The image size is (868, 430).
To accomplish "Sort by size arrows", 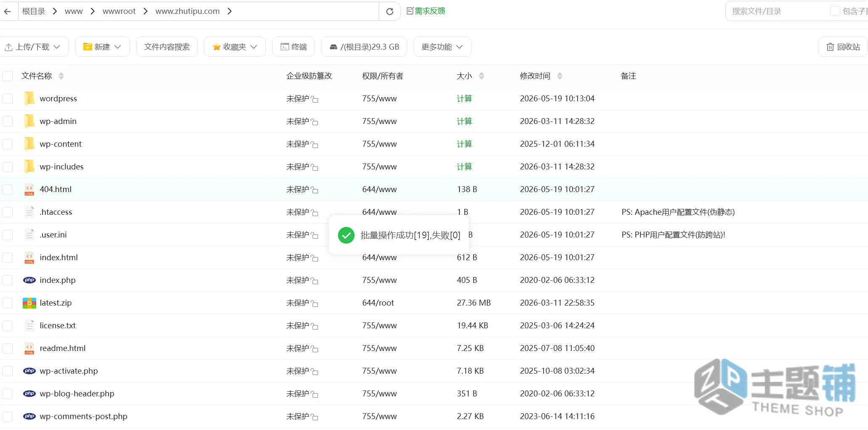I will click(481, 76).
